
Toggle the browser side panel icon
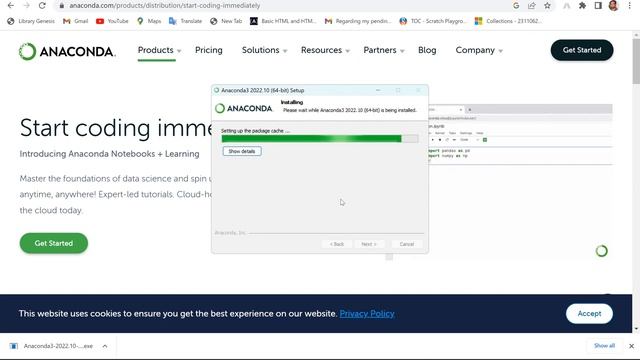tap(598, 6)
